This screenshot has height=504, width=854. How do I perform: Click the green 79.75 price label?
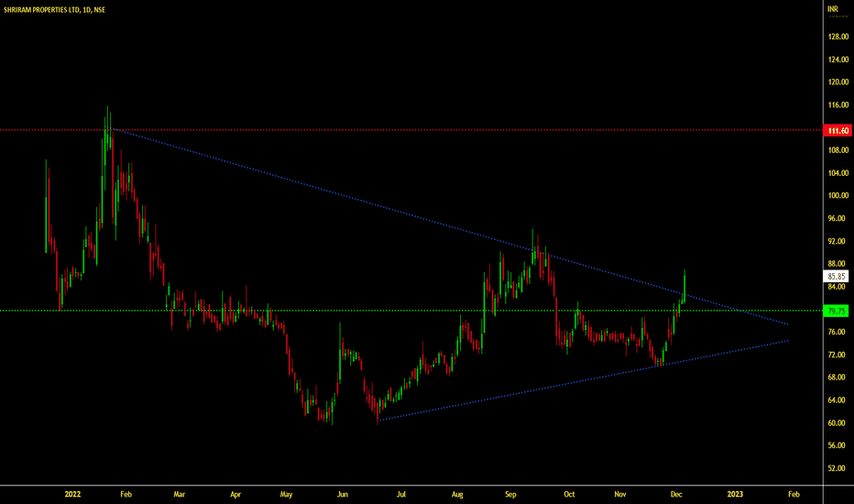tap(836, 312)
